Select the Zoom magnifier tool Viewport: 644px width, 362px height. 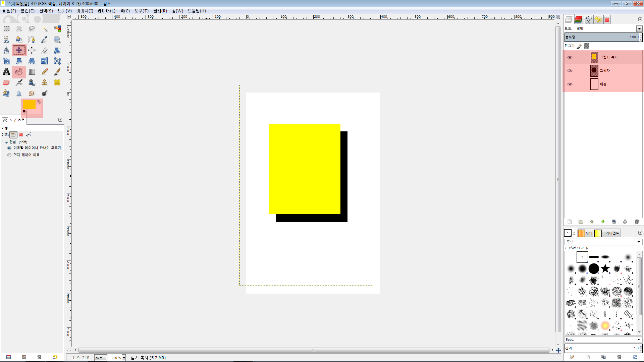click(57, 40)
